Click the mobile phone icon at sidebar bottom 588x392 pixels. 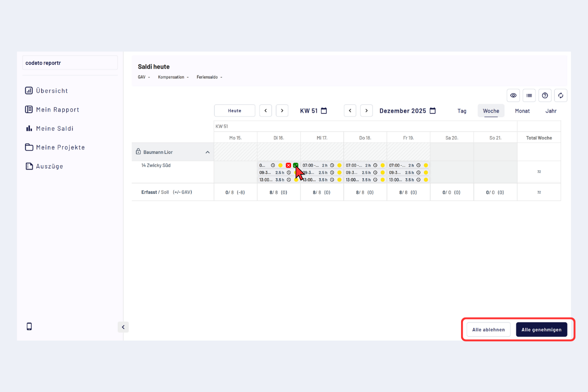coord(29,326)
